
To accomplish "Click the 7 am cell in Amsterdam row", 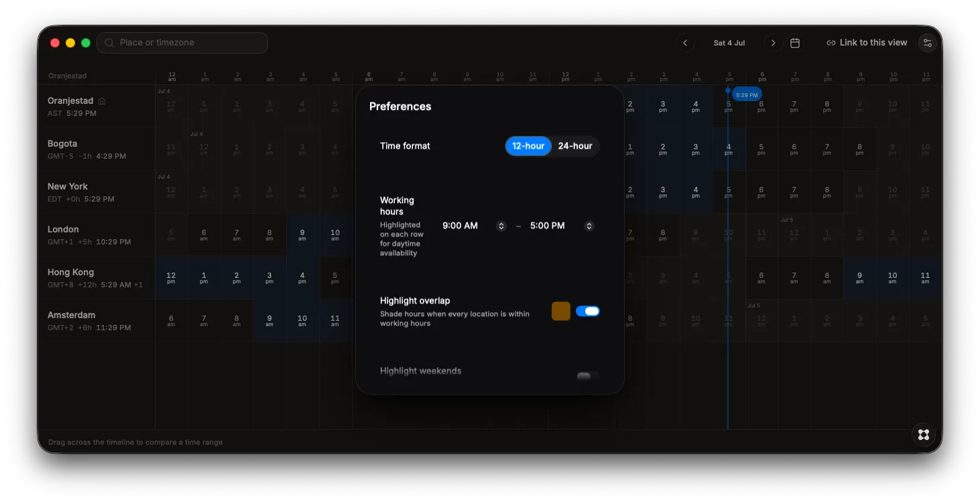I will click(204, 321).
